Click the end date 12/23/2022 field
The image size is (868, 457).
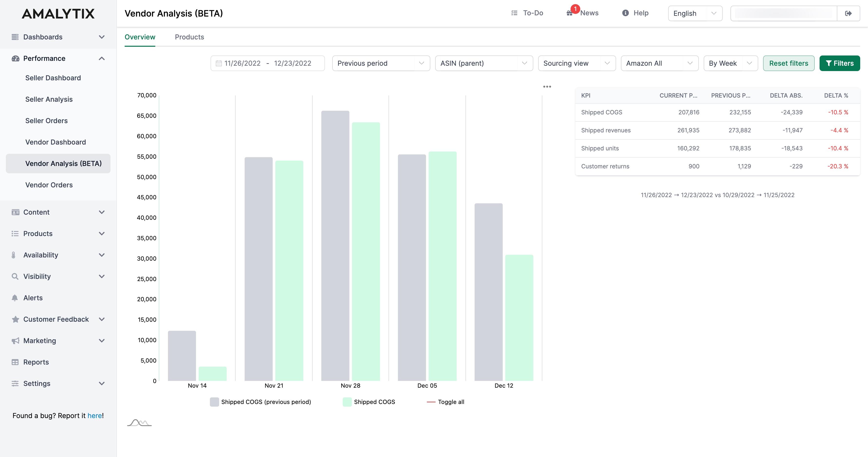pos(293,63)
